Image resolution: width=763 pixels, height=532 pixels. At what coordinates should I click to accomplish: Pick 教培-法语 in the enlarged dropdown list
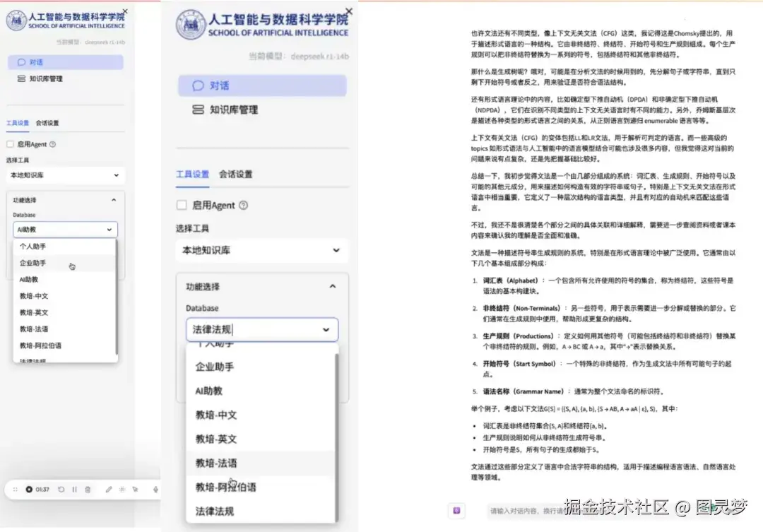(260, 463)
